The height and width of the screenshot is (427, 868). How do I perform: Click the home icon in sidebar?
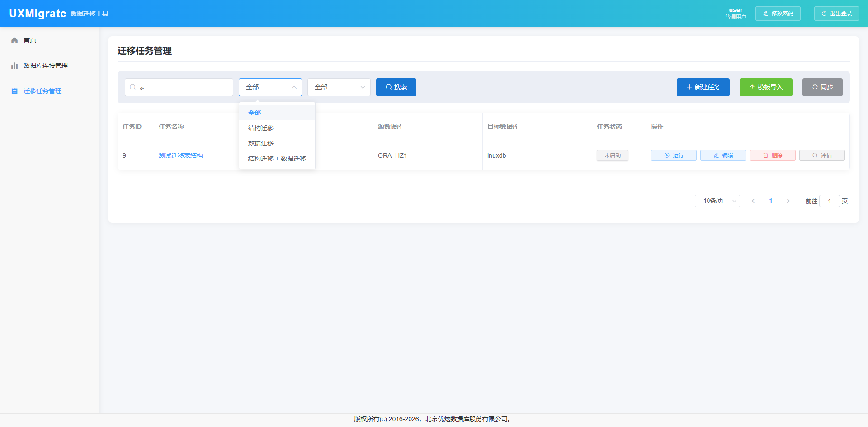click(14, 40)
